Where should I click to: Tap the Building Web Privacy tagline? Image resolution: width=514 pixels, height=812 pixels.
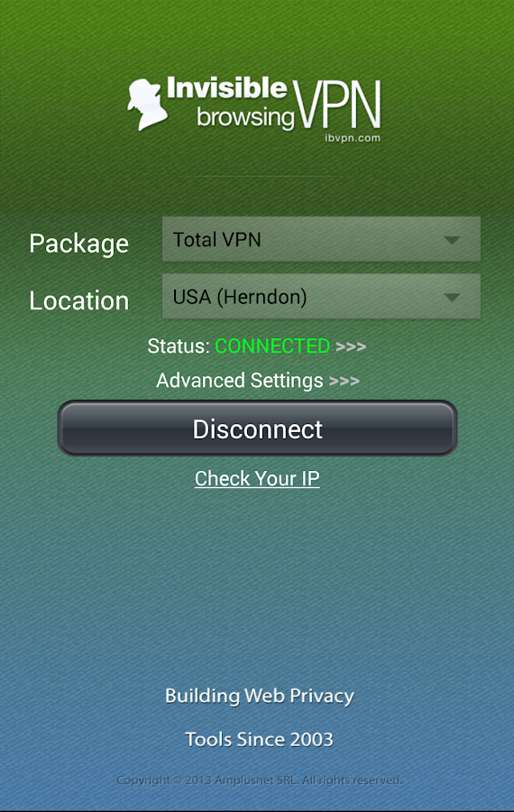coord(260,696)
